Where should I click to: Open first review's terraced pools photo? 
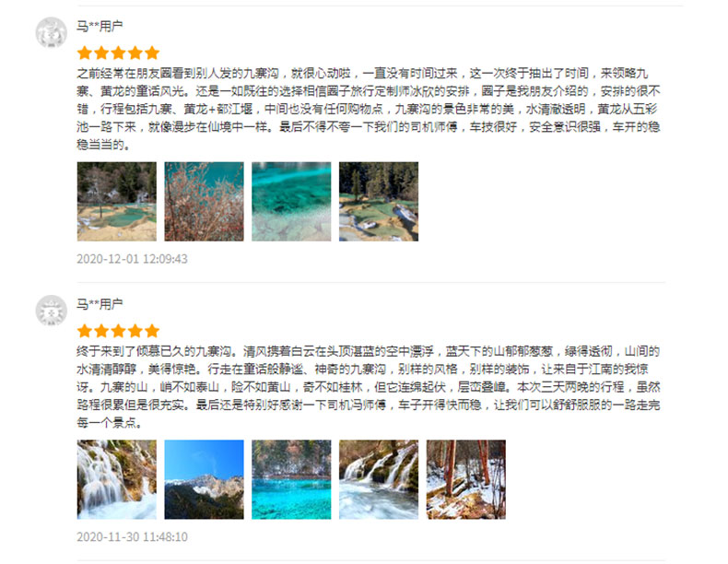116,202
